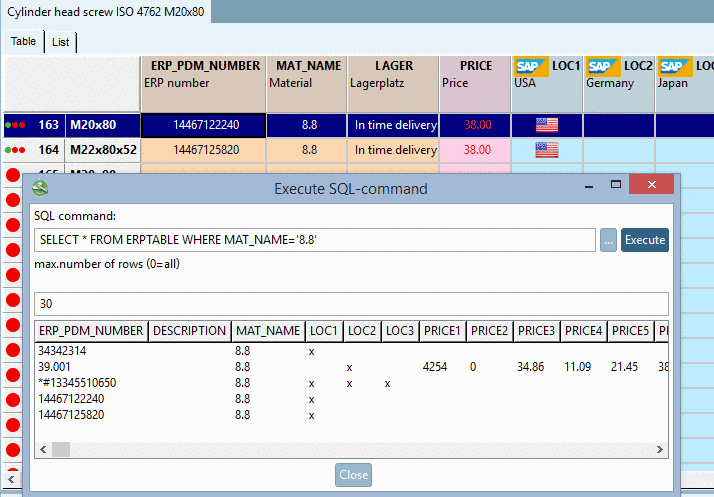The height and width of the screenshot is (497, 714).
Task: Maximize the Execute SQL-command dialog
Action: pos(616,184)
